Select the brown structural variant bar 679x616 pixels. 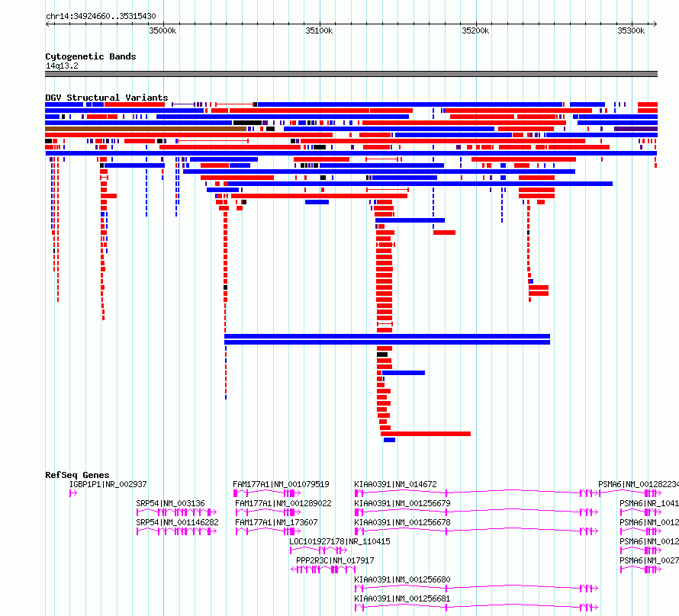[146, 129]
